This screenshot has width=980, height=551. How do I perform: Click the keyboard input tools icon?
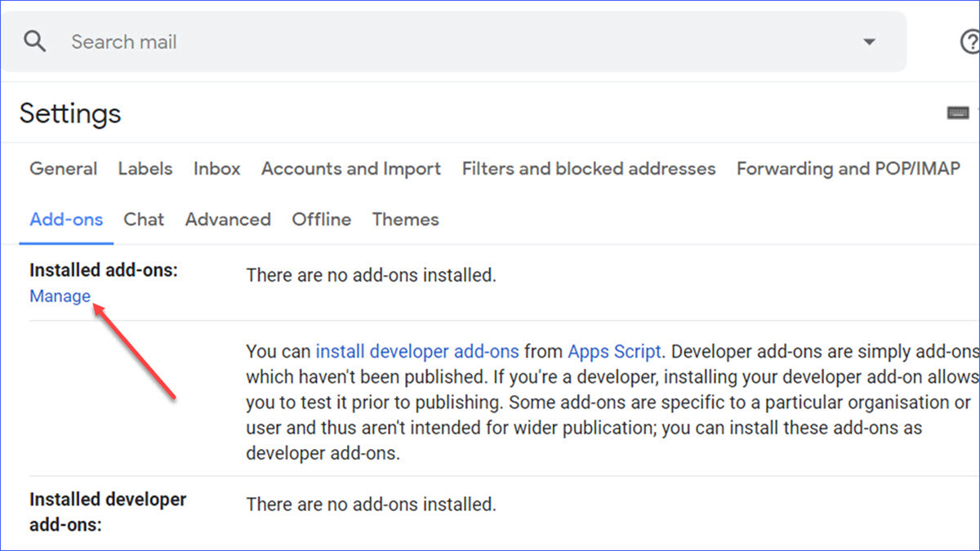[958, 113]
